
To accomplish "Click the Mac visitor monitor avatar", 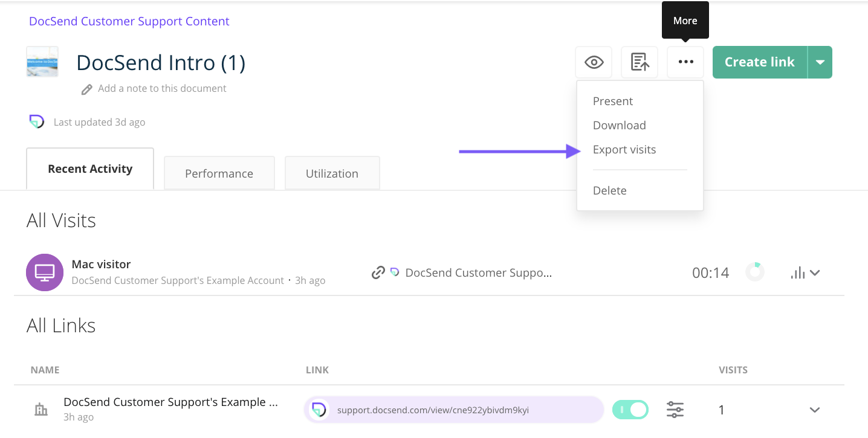I will point(45,272).
